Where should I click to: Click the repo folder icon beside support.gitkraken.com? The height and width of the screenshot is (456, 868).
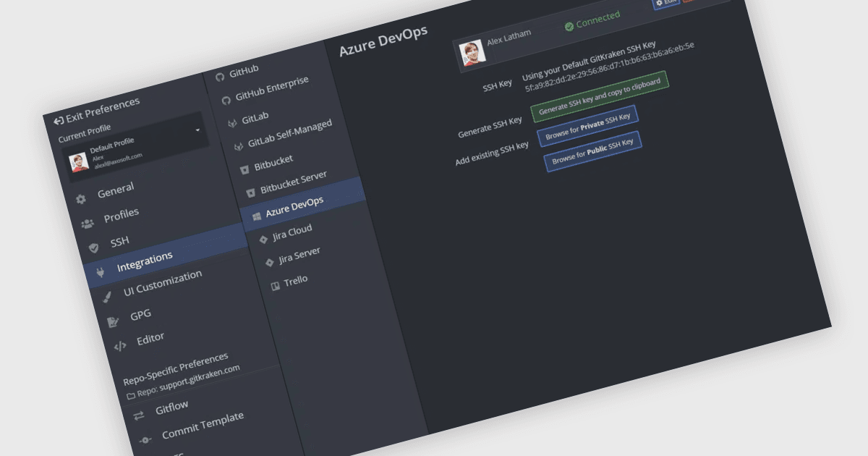pos(131,395)
